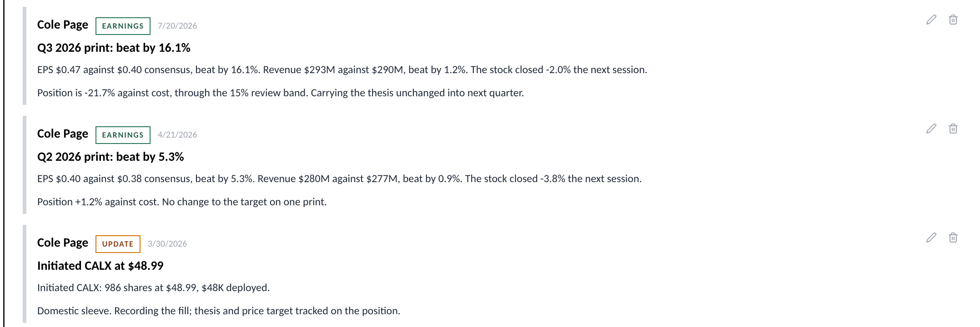Edit the Q3 2026 print note
Viewport: 980px width, 327px height.
tap(931, 20)
